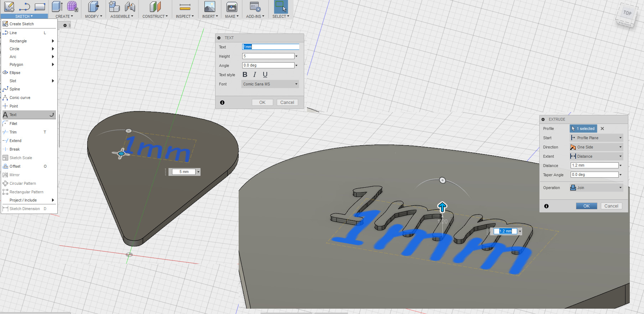The width and height of the screenshot is (644, 314).
Task: Toggle Bold text style
Action: [245, 74]
